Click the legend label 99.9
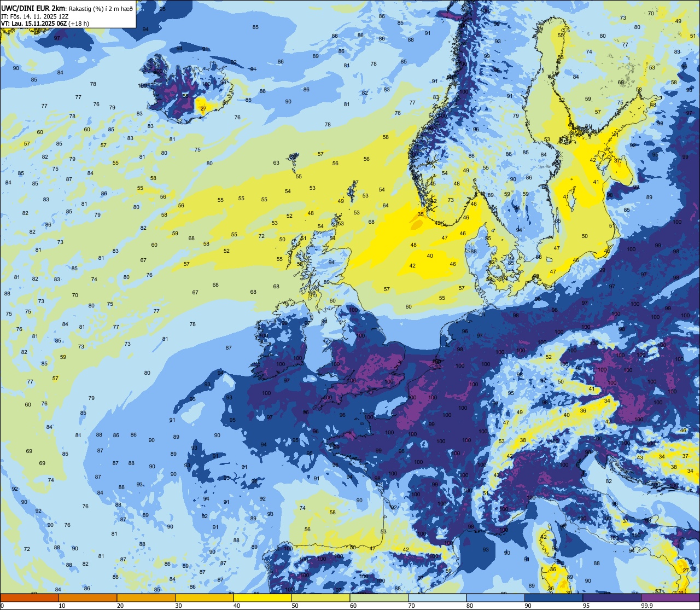Image resolution: width=700 pixels, height=610 pixels. 646,606
